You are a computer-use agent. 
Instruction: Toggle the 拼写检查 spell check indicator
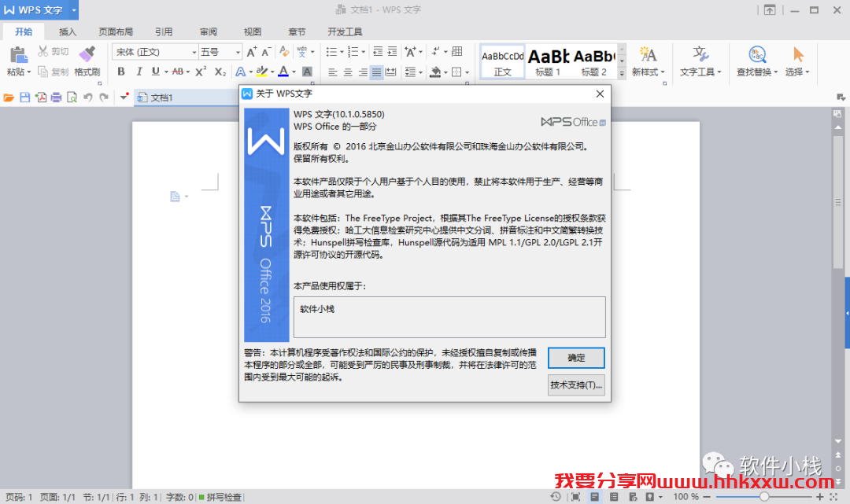coord(220,497)
